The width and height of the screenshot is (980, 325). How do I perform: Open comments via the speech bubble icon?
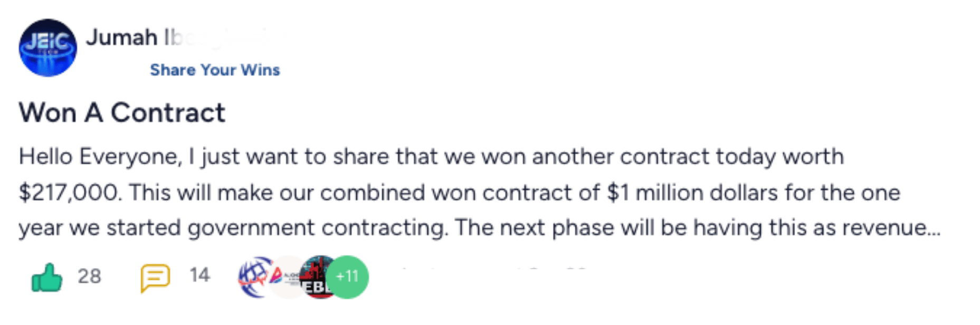[155, 277]
